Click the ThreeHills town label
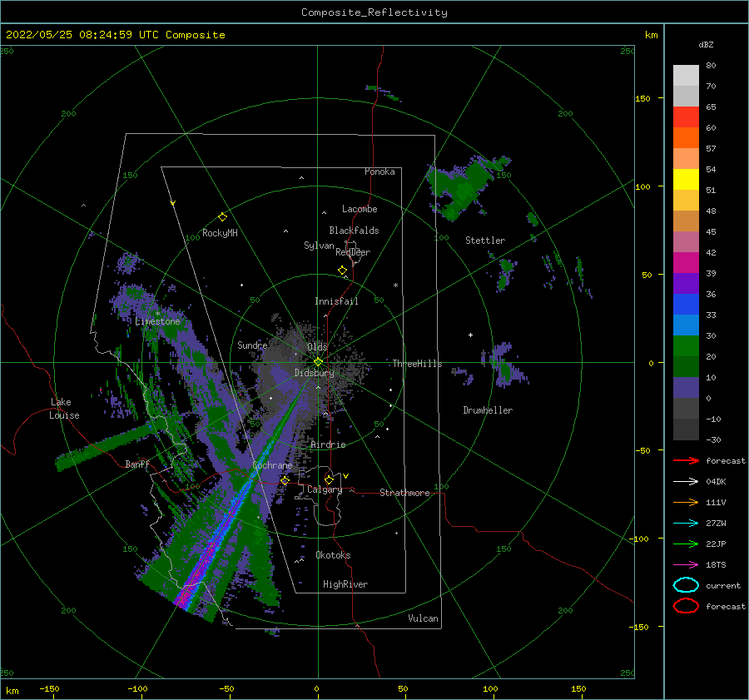The width and height of the screenshot is (749, 700). click(417, 364)
